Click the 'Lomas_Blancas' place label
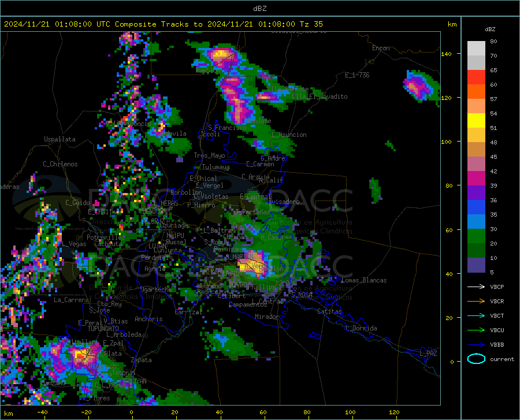 364,280
